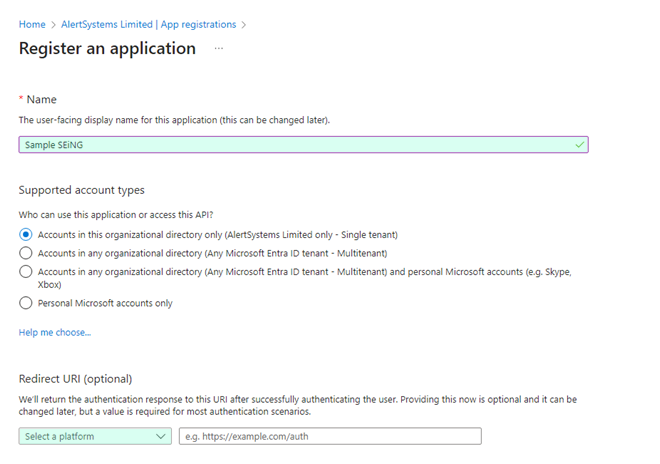The image size is (660, 464).
Task: Click the Supported account types heading
Action: (x=81, y=190)
